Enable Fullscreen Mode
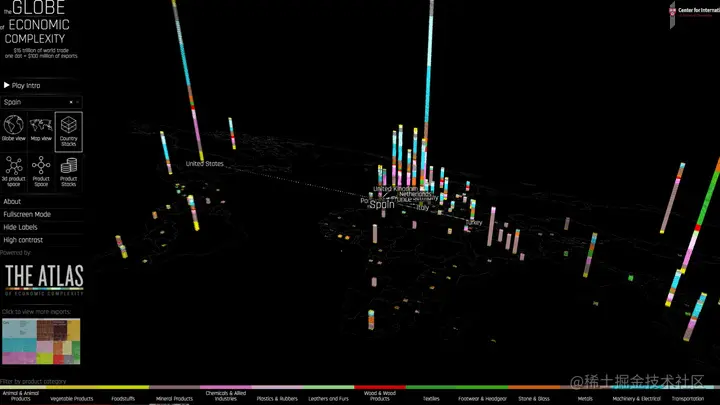 [27, 214]
